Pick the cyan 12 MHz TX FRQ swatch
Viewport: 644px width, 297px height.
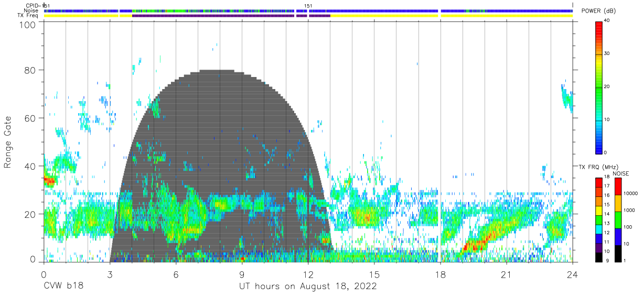[x=599, y=229]
